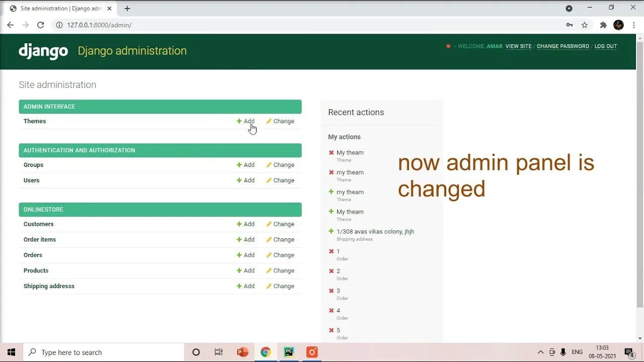Open the Order items model link
The image size is (644, 362).
tap(40, 240)
